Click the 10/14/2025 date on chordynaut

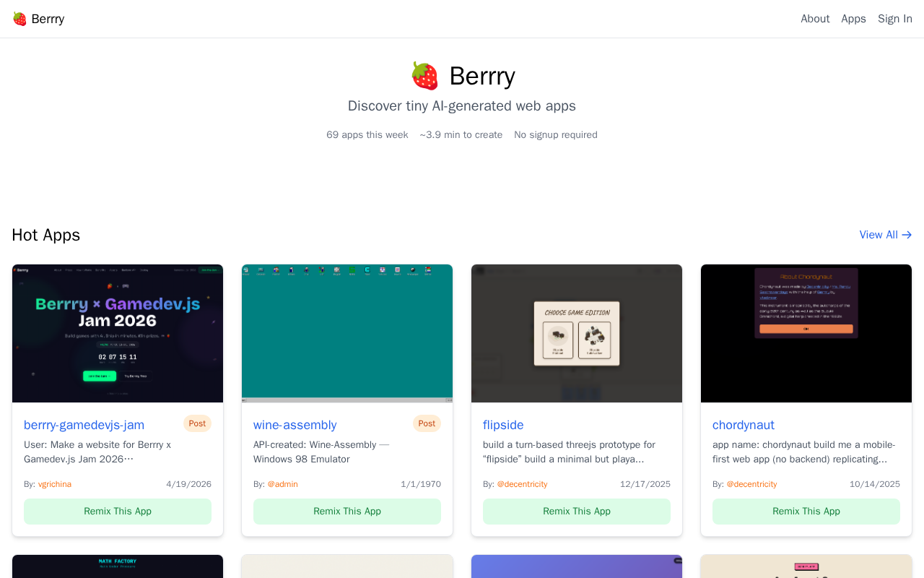pos(875,484)
